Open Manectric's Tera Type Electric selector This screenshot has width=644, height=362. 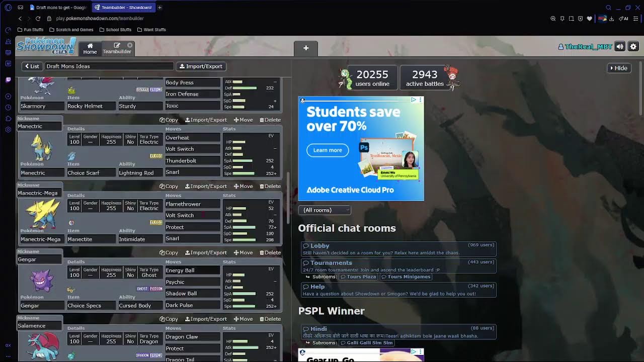[149, 139]
